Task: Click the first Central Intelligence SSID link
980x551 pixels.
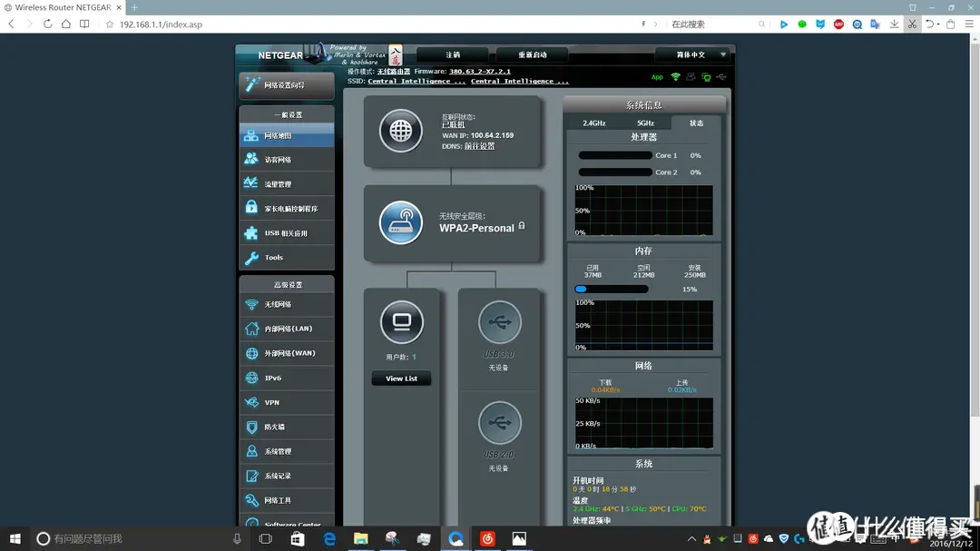Action: pyautogui.click(x=416, y=82)
